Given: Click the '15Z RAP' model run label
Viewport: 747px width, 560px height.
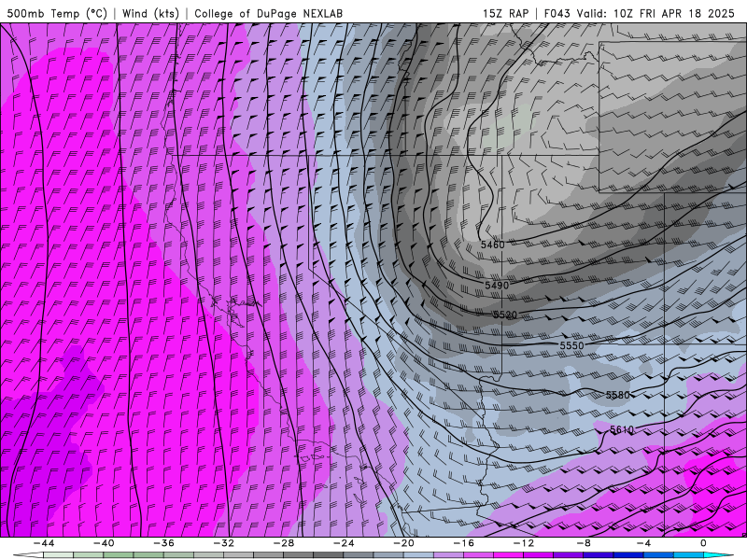Looking at the screenshot, I should pos(505,14).
